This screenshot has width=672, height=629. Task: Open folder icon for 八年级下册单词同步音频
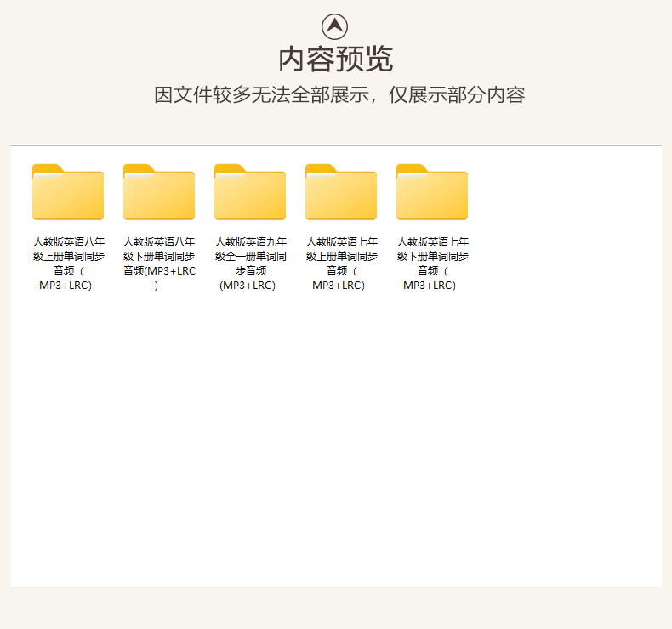159,192
